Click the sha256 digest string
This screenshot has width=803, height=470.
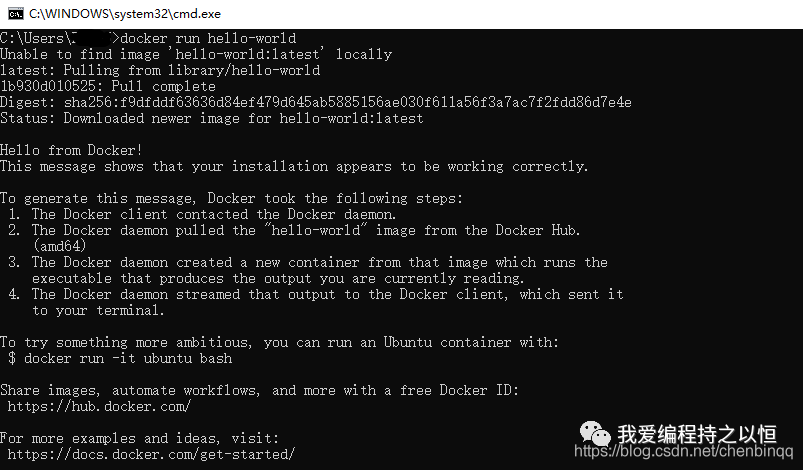[x=347, y=102]
